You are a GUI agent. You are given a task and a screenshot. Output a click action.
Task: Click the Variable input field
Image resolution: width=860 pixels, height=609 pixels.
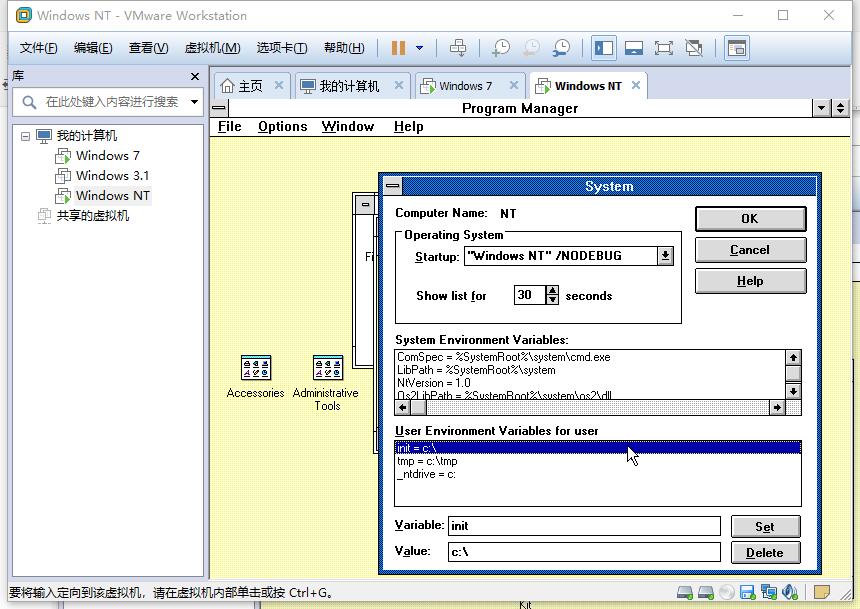[584, 526]
